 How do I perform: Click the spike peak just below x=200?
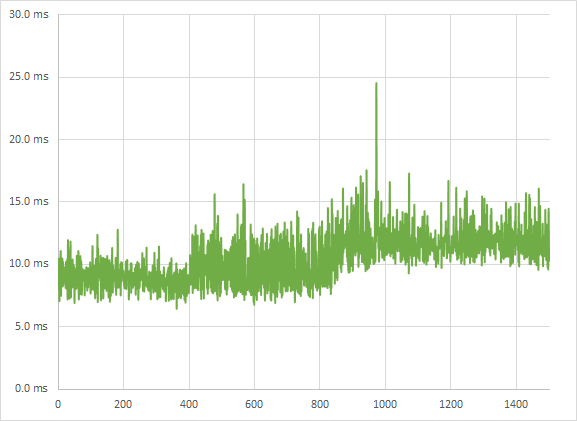118,230
